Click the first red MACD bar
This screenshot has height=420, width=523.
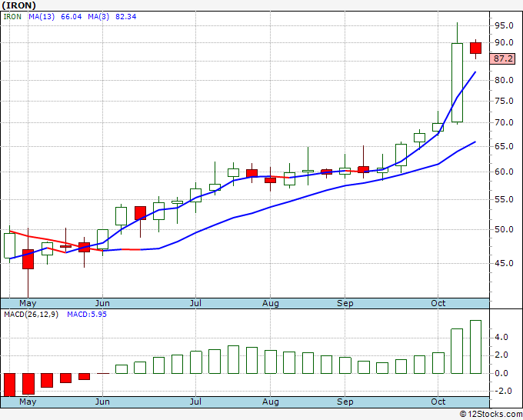coord(10,384)
